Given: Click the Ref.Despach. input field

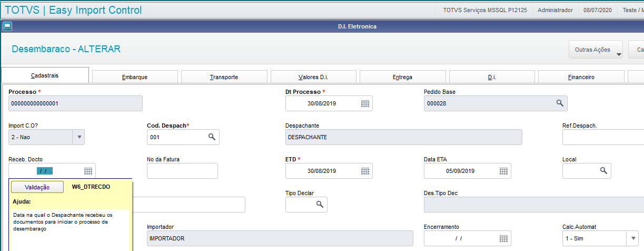Looking at the screenshot, I should tap(603, 137).
